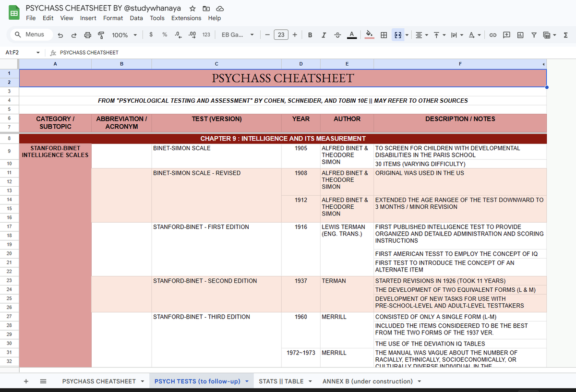
Task: Format as percent icon
Action: (165, 35)
